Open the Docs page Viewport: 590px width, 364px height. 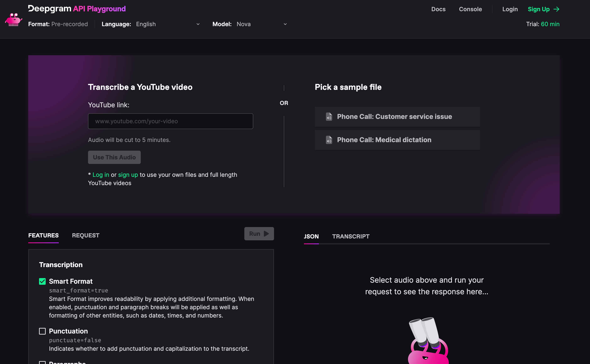tap(438, 9)
